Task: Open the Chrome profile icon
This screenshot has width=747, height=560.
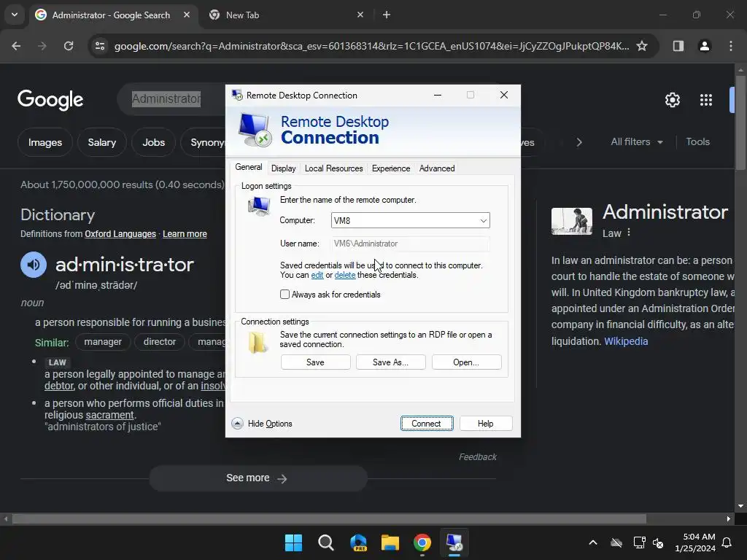Action: 704,46
